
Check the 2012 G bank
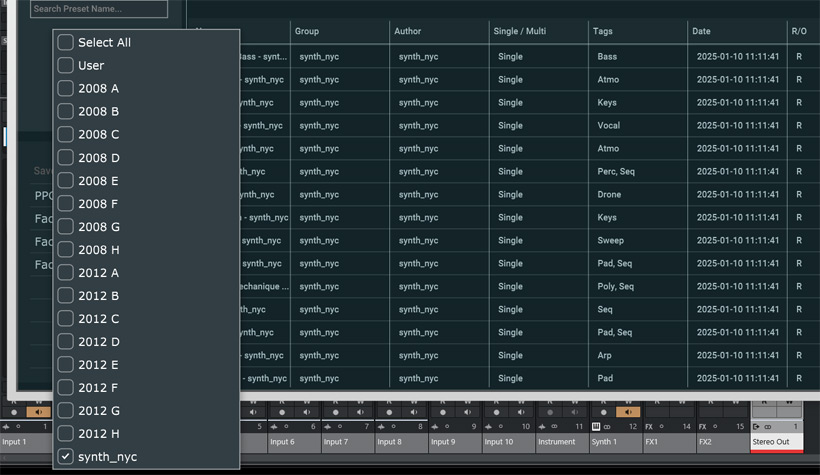[x=65, y=411]
